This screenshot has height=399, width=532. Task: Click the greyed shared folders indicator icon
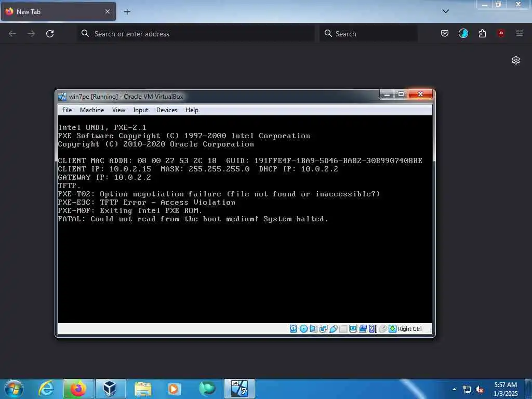coord(343,328)
